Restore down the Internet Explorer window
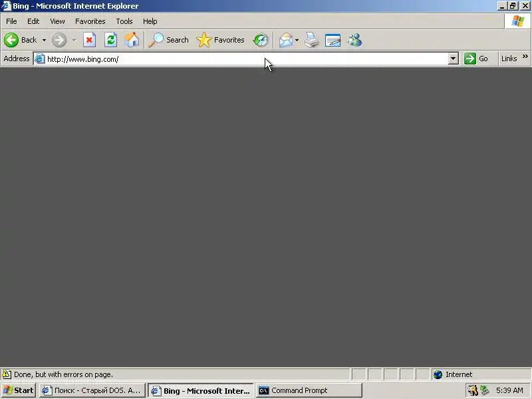This screenshot has width=532, height=399. [x=513, y=6]
